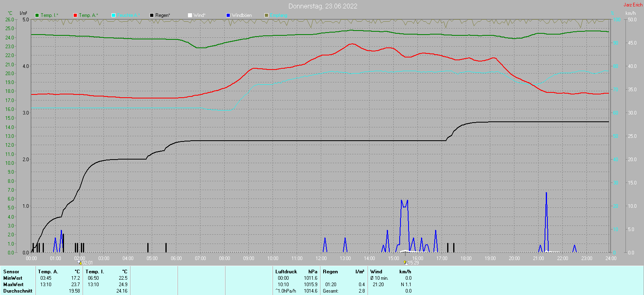Click the 02:01 marker icon on timeline
This screenshot has height=295, width=644.
[80, 262]
